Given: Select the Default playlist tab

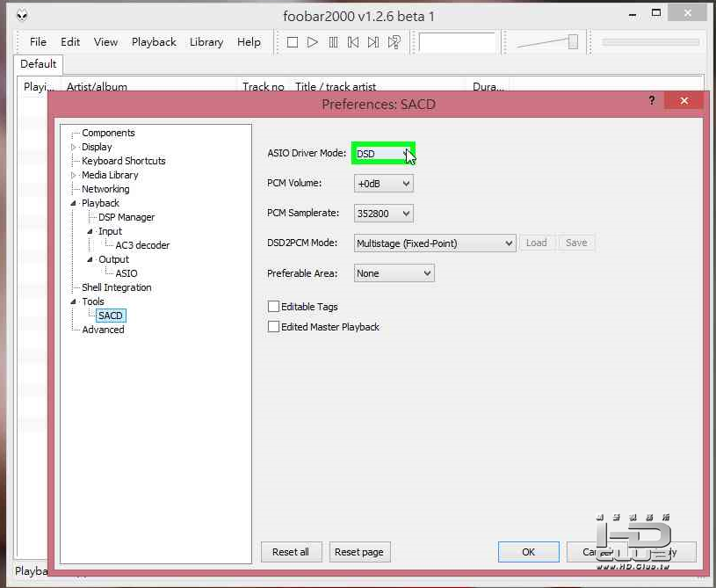Looking at the screenshot, I should point(39,64).
